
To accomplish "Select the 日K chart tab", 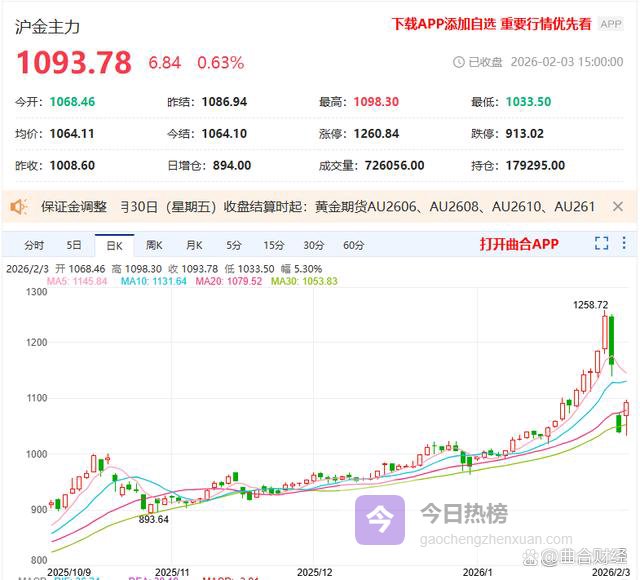I will pyautogui.click(x=113, y=245).
